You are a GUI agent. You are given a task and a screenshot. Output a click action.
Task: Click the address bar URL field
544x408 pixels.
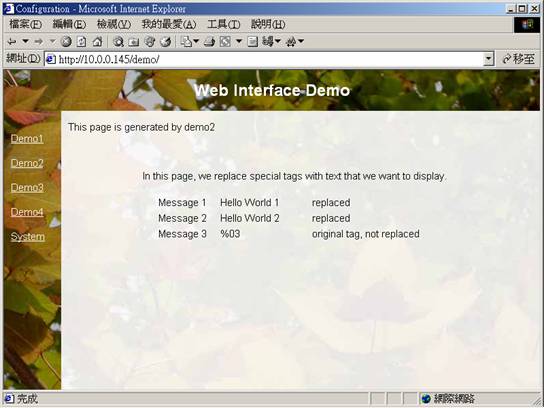(x=264, y=59)
